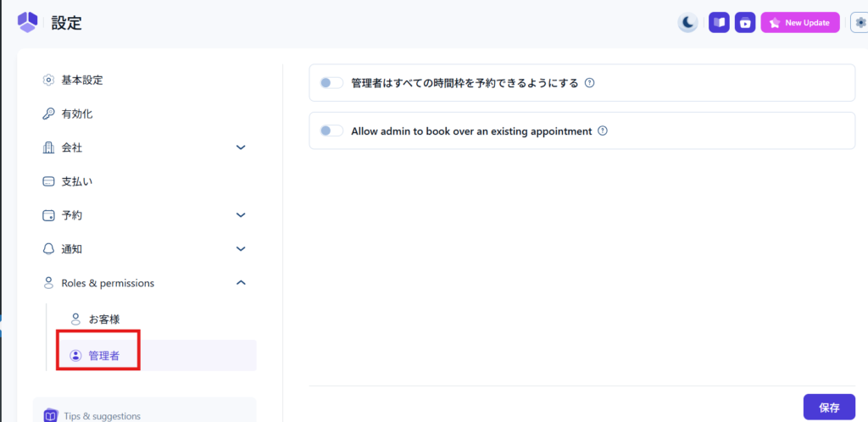Click help icon beside 管理者 time slot option
Image resolution: width=868 pixels, height=422 pixels.
590,83
